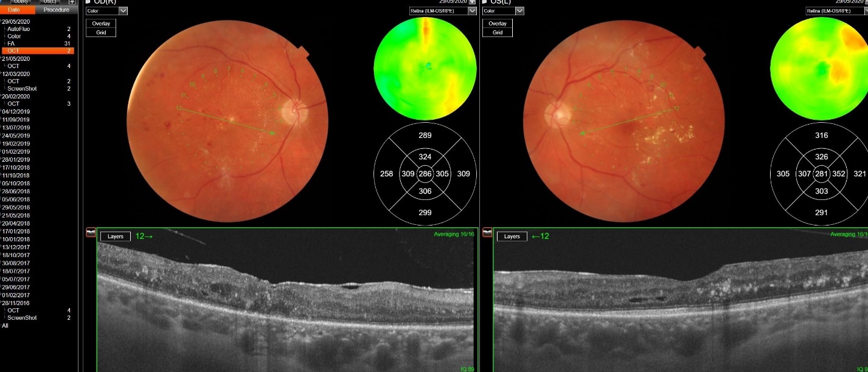Click the OS retinal thickness color map
This screenshot has width=868, height=372.
[819, 69]
